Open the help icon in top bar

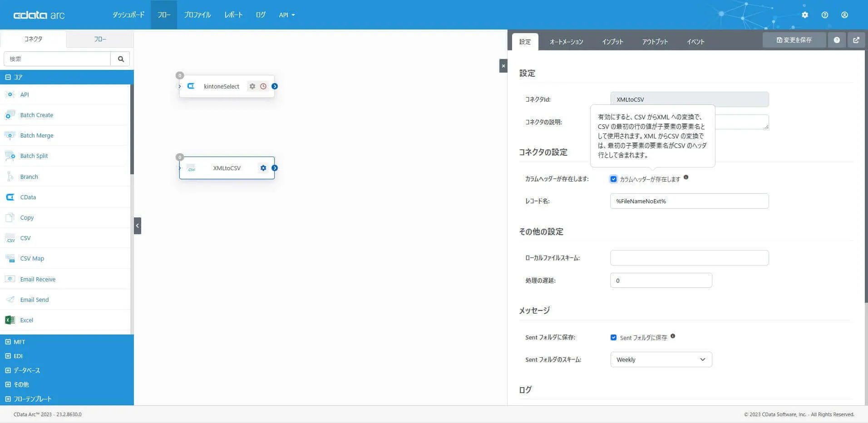[825, 15]
